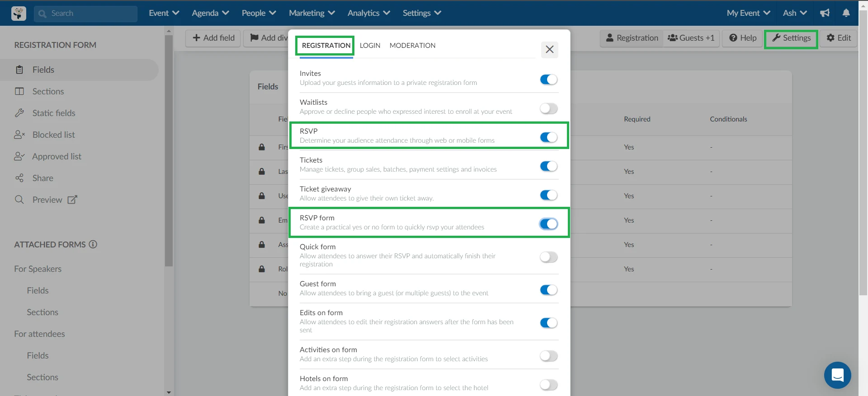Enable the Hotels on form switch
The height and width of the screenshot is (396, 868).
548,385
